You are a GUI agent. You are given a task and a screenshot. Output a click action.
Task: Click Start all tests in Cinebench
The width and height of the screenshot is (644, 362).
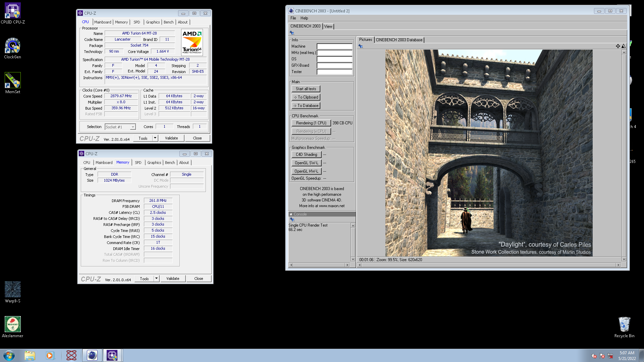(x=306, y=89)
